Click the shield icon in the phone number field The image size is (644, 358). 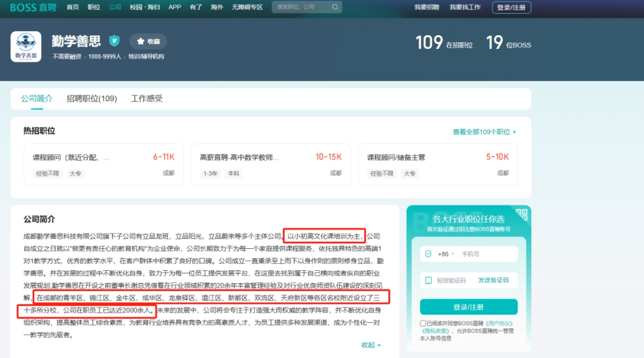coord(428,254)
